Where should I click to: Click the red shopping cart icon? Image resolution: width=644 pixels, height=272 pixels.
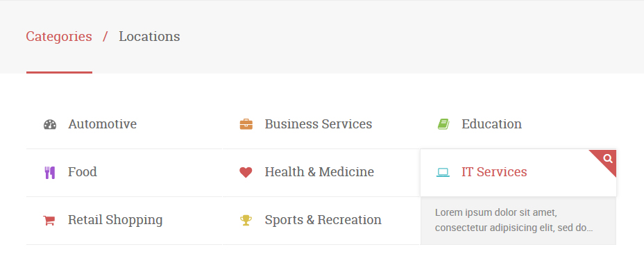point(49,221)
